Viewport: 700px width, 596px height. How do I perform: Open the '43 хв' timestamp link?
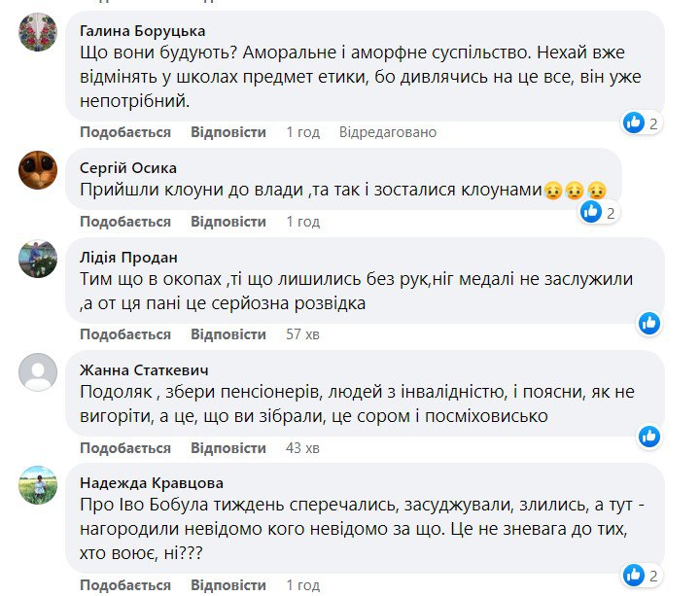point(302,448)
